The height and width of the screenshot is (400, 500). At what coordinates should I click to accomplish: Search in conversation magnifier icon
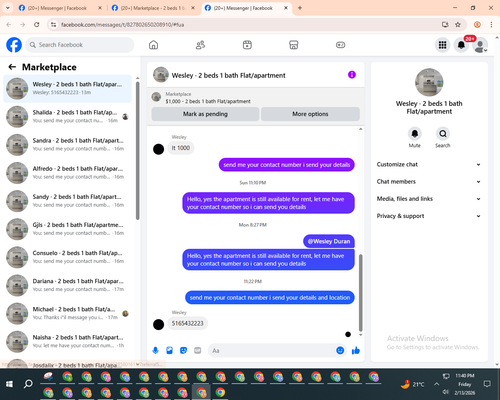[443, 134]
